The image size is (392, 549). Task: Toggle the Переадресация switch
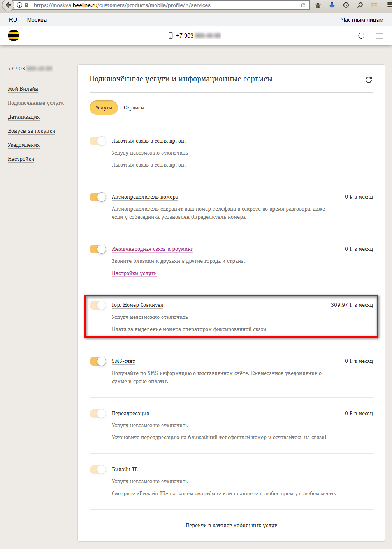(x=98, y=414)
